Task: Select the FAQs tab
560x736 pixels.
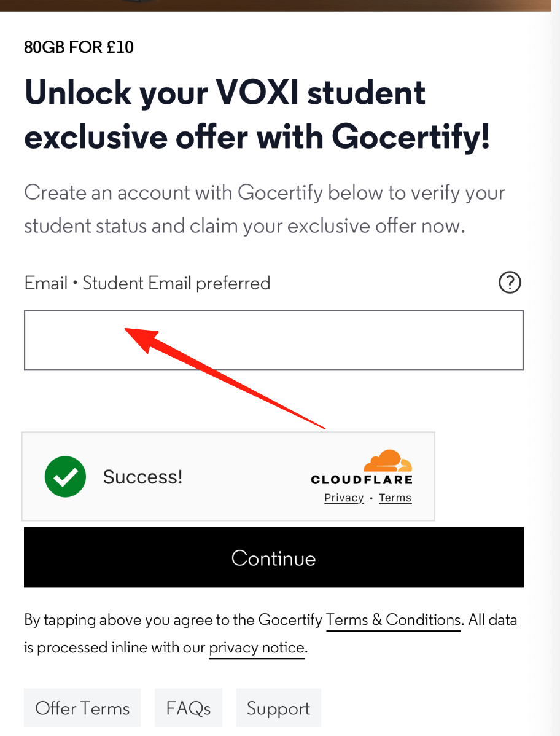Action: [x=188, y=708]
